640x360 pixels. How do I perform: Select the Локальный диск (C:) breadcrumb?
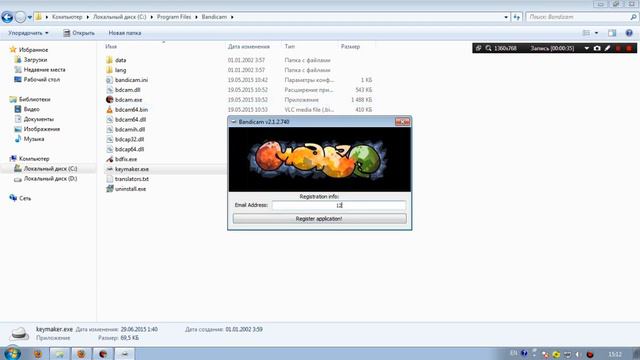[x=119, y=17]
